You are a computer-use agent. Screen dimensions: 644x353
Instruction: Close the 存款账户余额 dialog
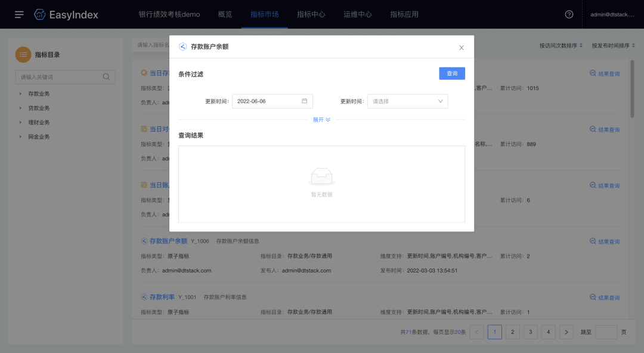click(x=461, y=48)
